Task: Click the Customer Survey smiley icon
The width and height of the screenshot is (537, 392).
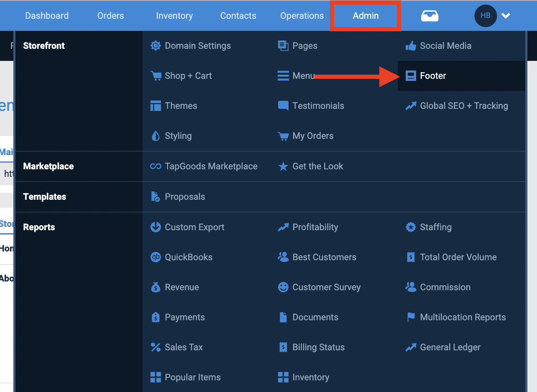Action: point(283,287)
